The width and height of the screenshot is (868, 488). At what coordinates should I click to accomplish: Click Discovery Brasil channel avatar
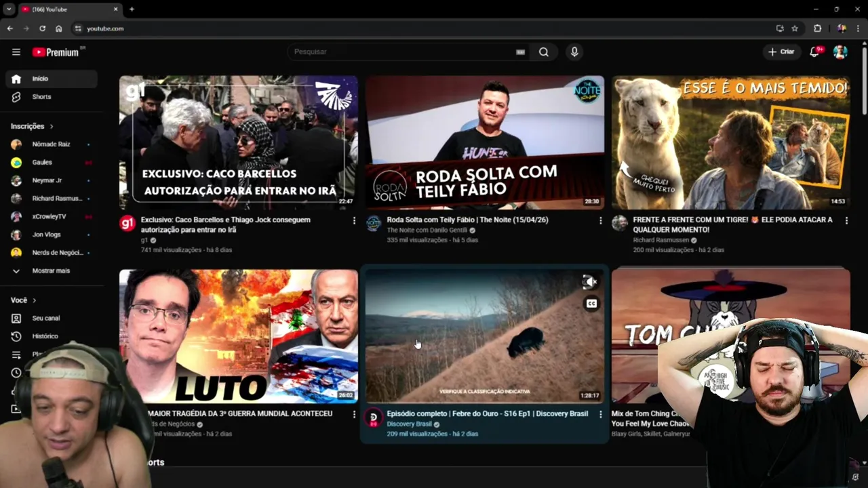click(374, 418)
